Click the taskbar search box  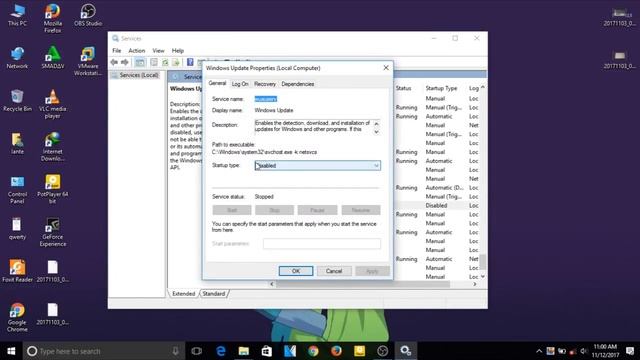104,351
